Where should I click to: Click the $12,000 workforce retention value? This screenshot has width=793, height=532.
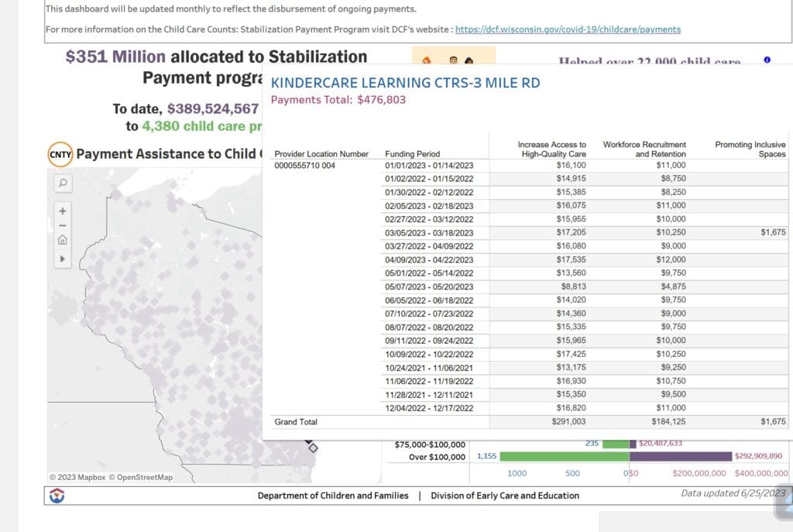671,259
